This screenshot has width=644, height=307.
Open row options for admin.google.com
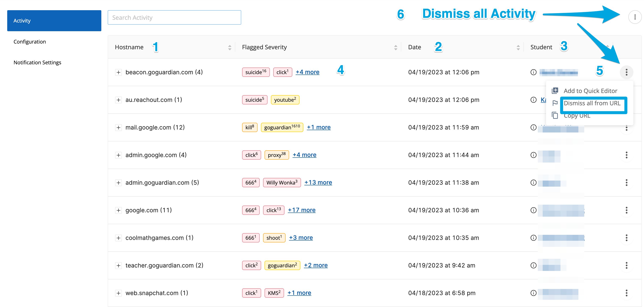click(x=626, y=155)
